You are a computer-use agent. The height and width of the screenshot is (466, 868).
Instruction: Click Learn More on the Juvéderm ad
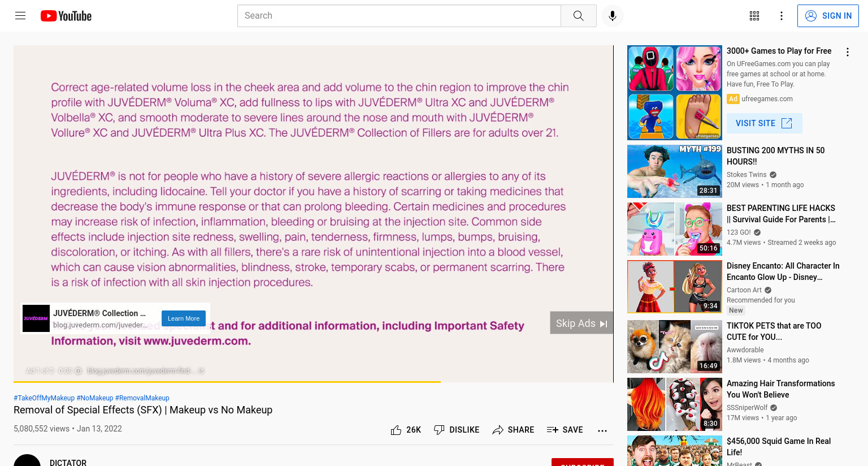coord(184,318)
